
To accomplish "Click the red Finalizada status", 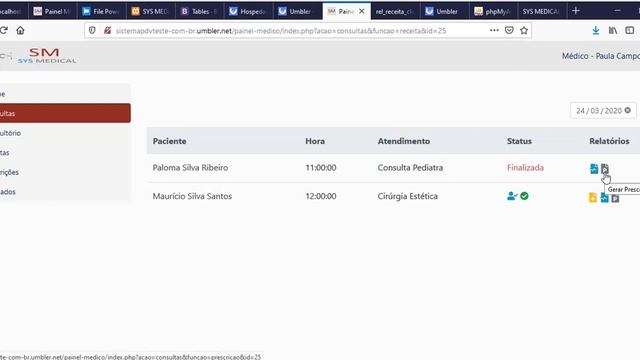I will [x=525, y=167].
